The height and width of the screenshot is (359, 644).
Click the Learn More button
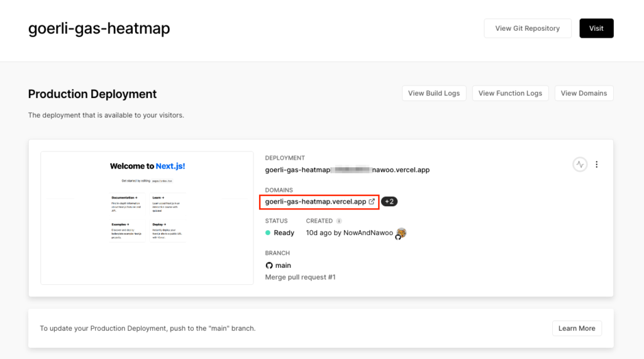coord(577,328)
